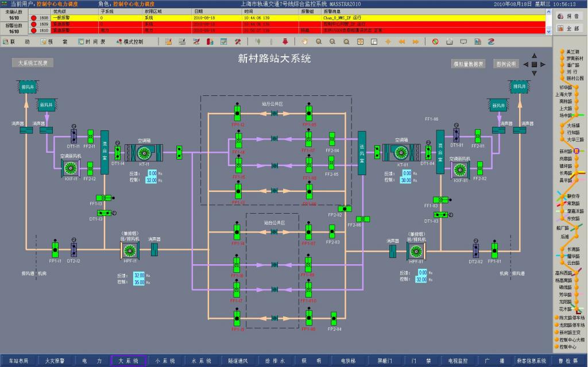Click the orange double-left arrows toolbar icon
This screenshot has width=588, height=367.
(401, 42)
